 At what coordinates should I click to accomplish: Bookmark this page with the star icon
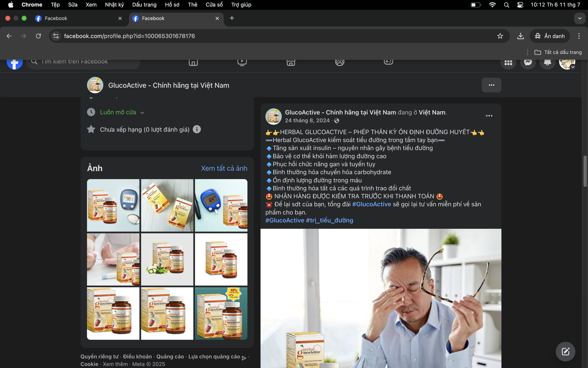click(x=500, y=36)
